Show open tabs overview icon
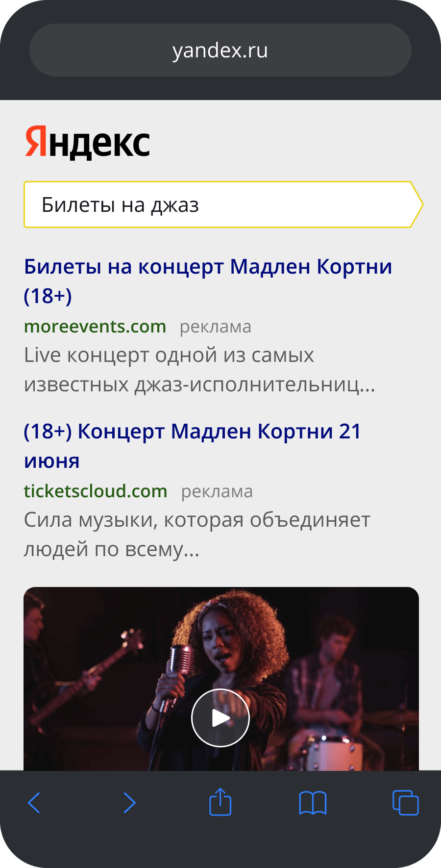Viewport: 441px width, 868px height. [x=406, y=803]
